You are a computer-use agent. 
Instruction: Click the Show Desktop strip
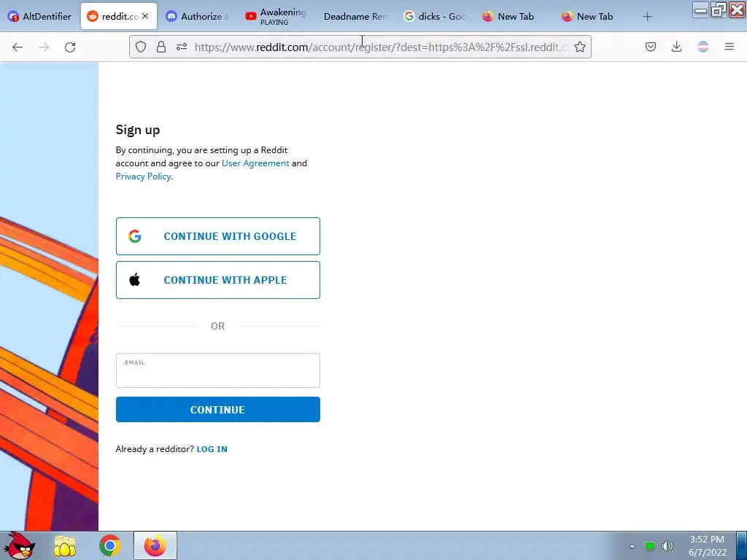click(x=741, y=545)
